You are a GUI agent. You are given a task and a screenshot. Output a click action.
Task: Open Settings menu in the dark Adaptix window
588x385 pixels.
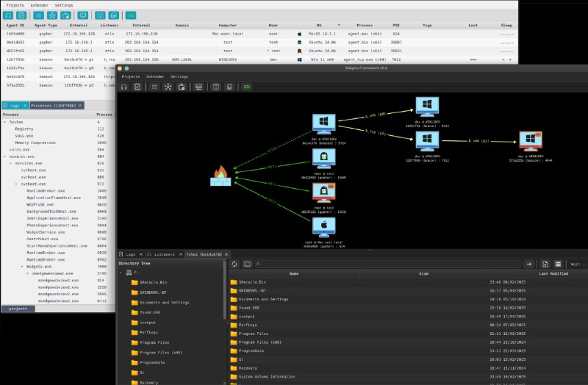click(179, 76)
